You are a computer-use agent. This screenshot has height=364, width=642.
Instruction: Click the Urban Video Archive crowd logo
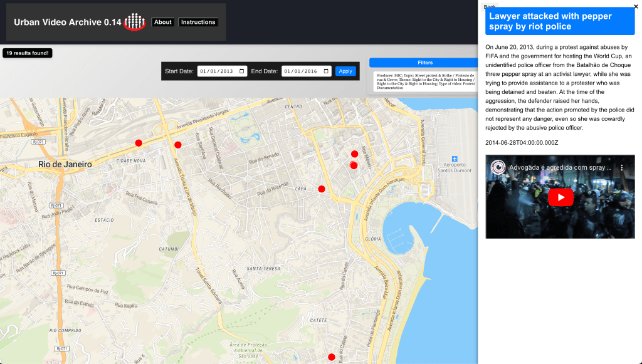click(x=135, y=22)
